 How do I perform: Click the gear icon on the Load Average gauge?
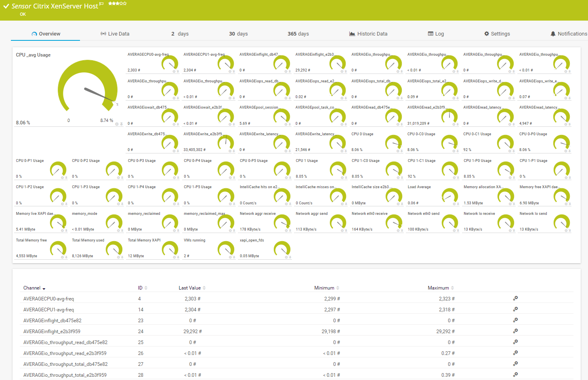[x=455, y=204]
